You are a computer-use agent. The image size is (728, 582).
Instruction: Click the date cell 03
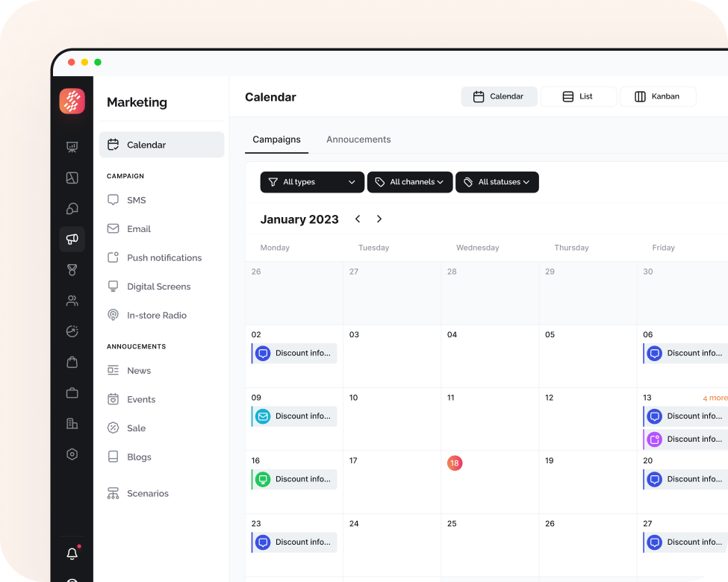point(392,356)
